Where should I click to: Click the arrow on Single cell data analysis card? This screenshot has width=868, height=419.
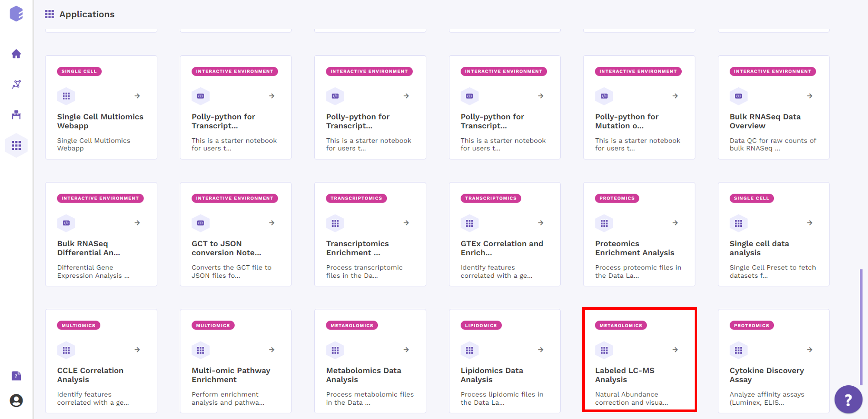(810, 223)
